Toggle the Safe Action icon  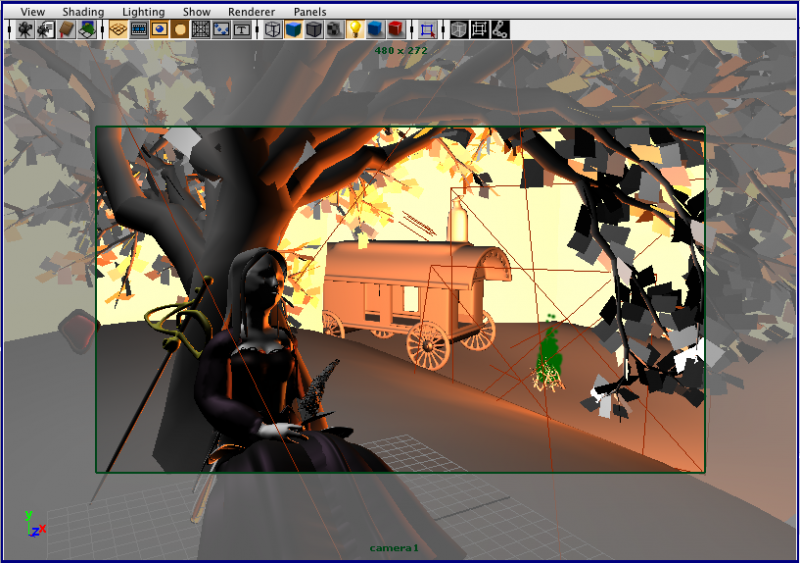coord(221,30)
